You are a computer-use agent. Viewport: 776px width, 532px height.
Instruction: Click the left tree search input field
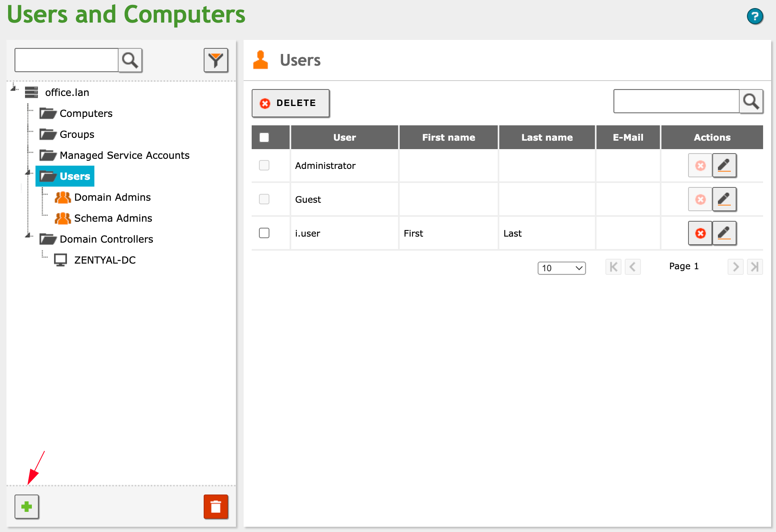67,60
